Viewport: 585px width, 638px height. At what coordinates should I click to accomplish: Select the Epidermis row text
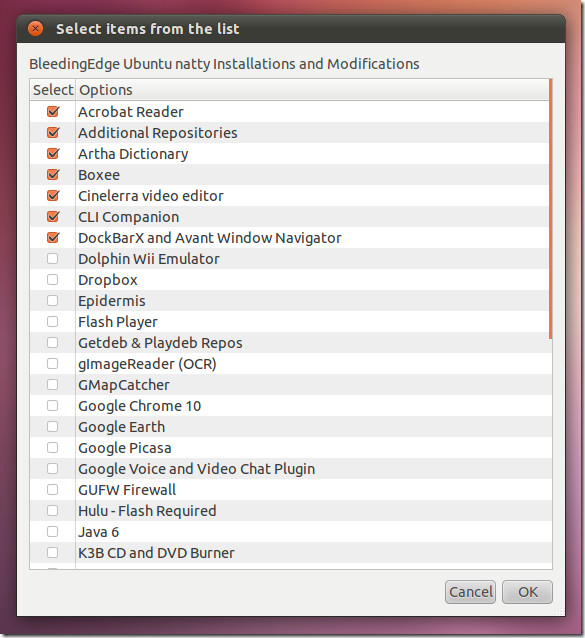pos(111,301)
